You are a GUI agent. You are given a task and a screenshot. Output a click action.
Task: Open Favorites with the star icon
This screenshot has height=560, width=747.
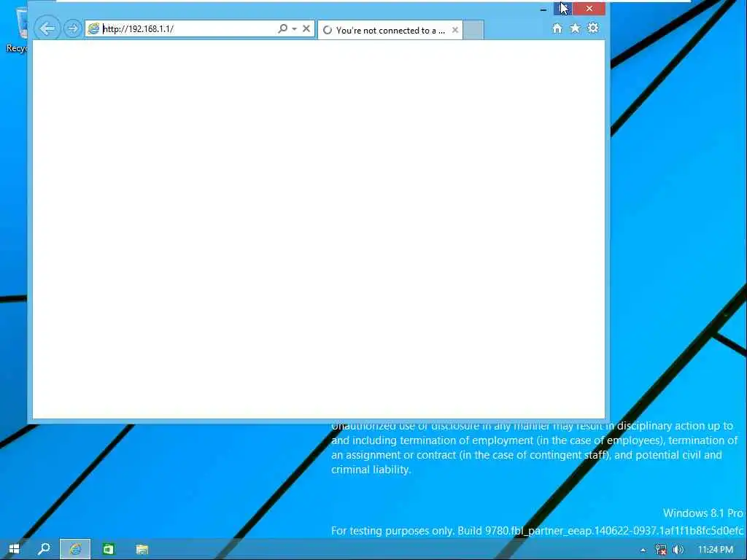coord(575,28)
